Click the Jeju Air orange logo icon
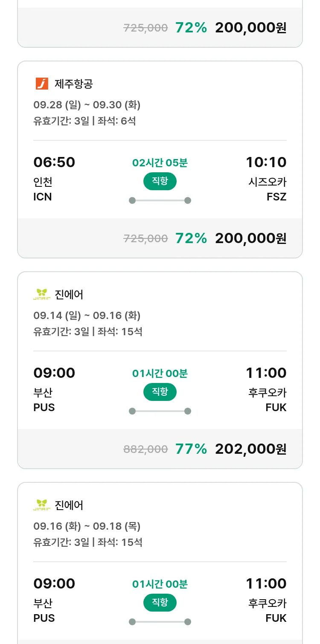 (x=42, y=84)
